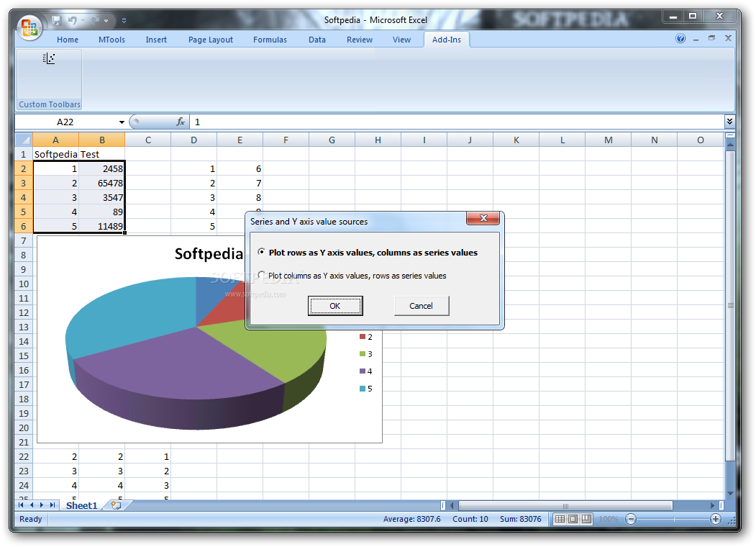Image resolution: width=756 pixels, height=547 pixels.
Task: Click the custom toolbar chart icon in Add-Ins
Action: (x=49, y=59)
